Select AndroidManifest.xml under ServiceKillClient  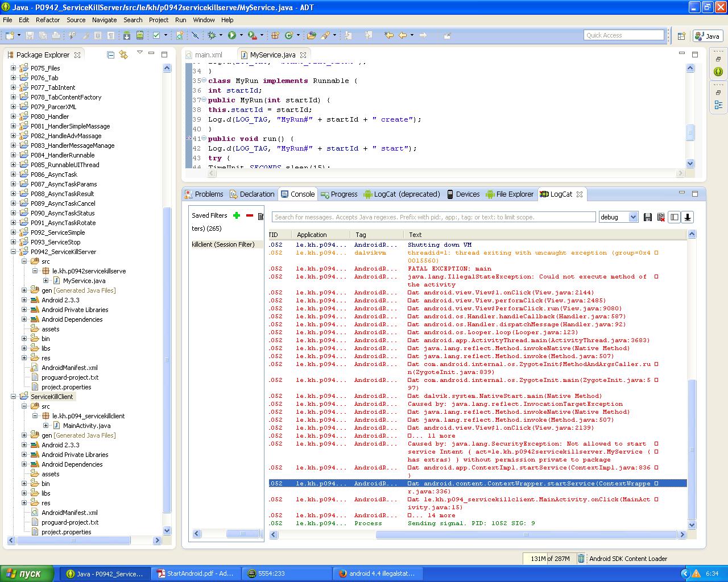[x=69, y=513]
